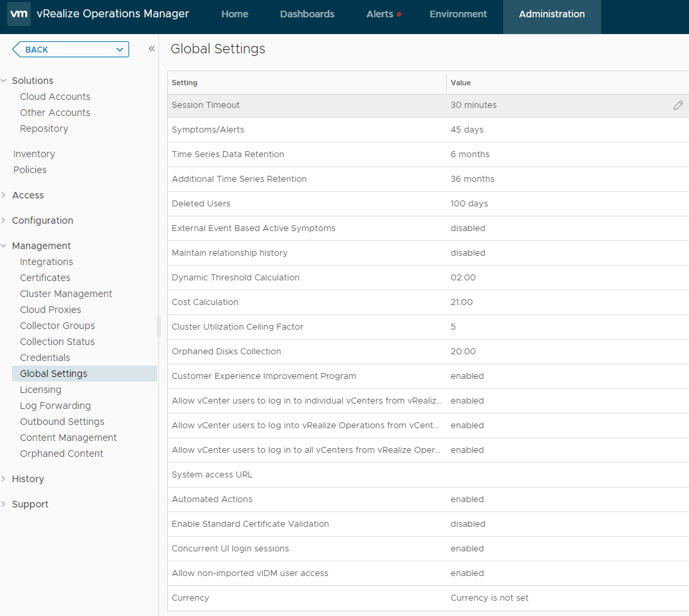
Task: View Collection Status
Action: 57,342
